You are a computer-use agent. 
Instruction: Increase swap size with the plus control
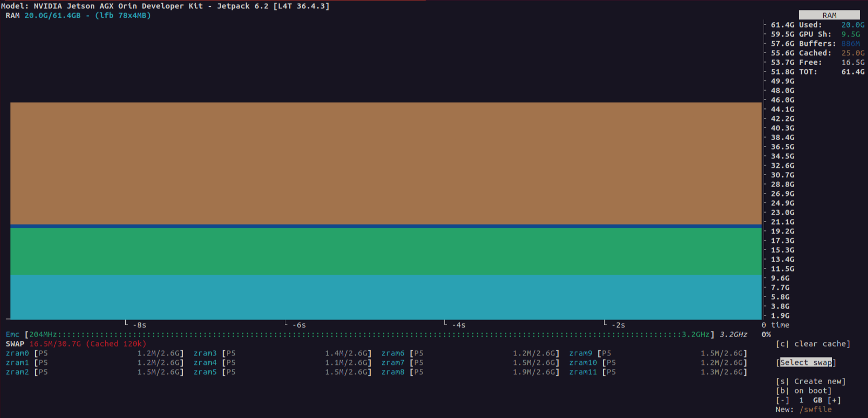[x=834, y=400]
